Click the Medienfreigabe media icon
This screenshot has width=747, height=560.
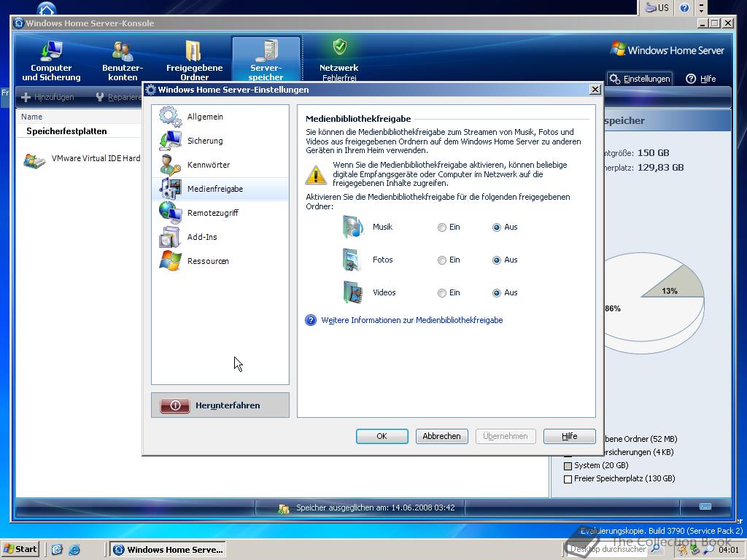[170, 189]
